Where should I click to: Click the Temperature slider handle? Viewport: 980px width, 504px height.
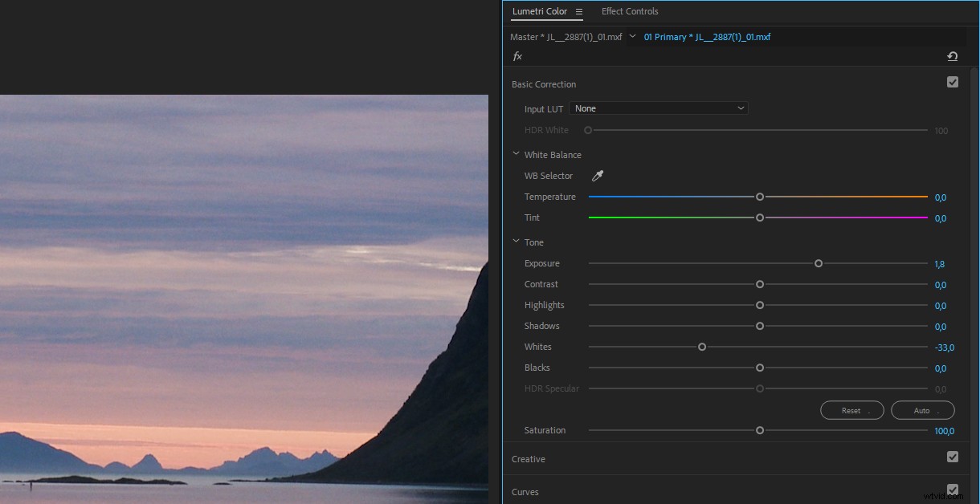tap(759, 196)
